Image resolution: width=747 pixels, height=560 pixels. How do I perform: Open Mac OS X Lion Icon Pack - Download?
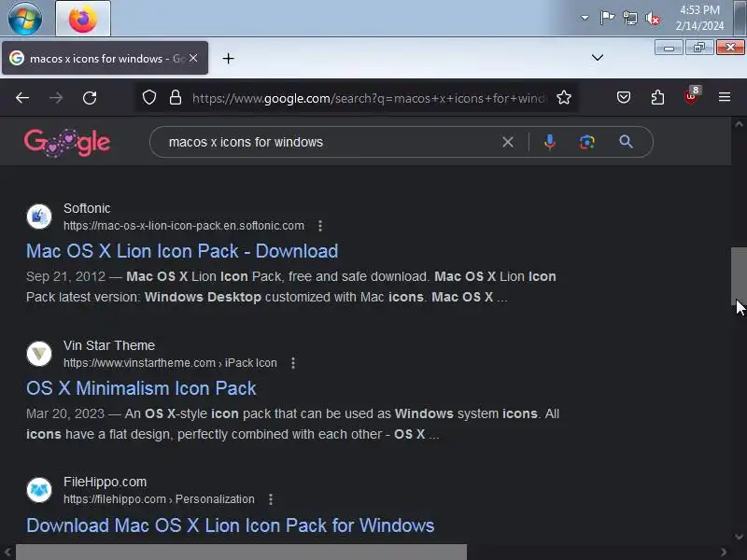(x=182, y=251)
